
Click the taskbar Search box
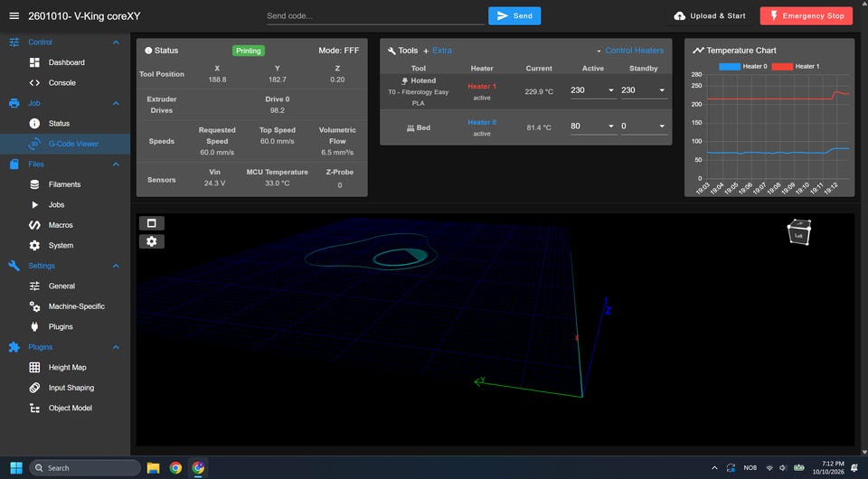(85, 468)
